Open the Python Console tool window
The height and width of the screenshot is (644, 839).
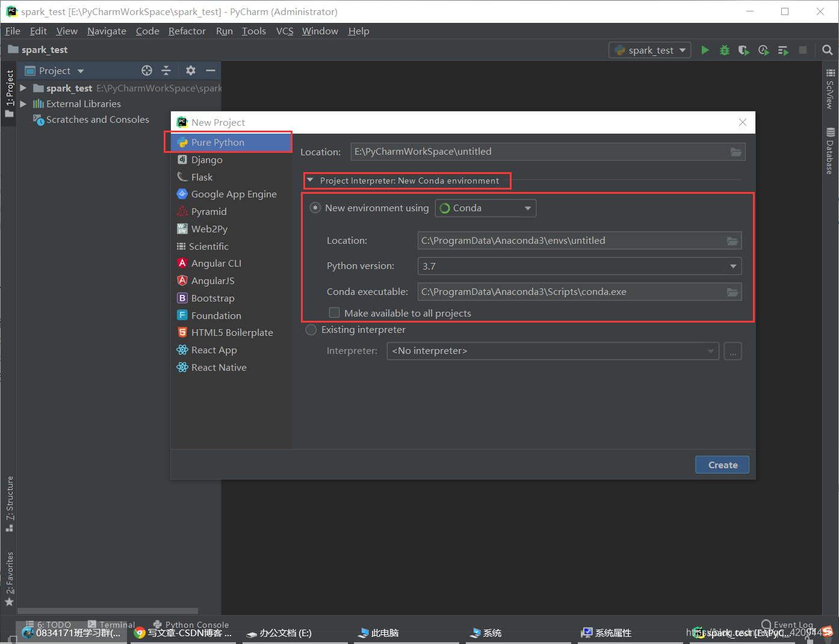point(191,625)
